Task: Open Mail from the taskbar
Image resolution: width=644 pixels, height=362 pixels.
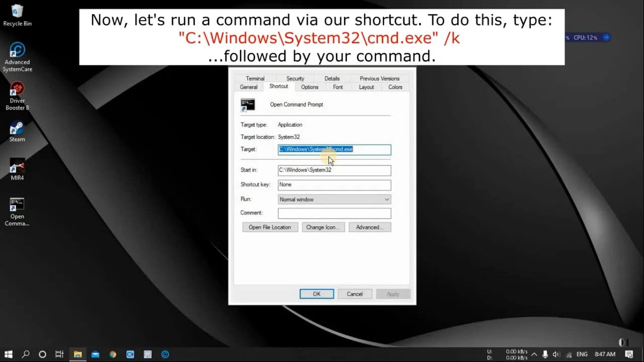Action: [x=95, y=354]
